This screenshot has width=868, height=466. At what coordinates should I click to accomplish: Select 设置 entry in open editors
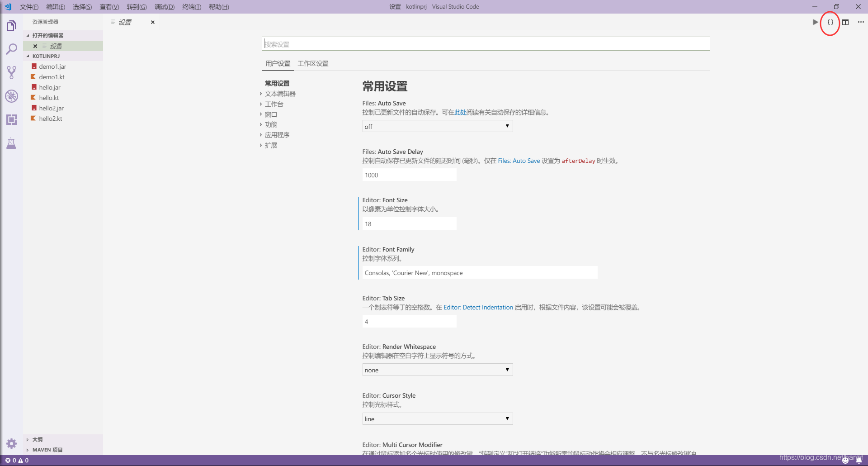click(x=63, y=46)
